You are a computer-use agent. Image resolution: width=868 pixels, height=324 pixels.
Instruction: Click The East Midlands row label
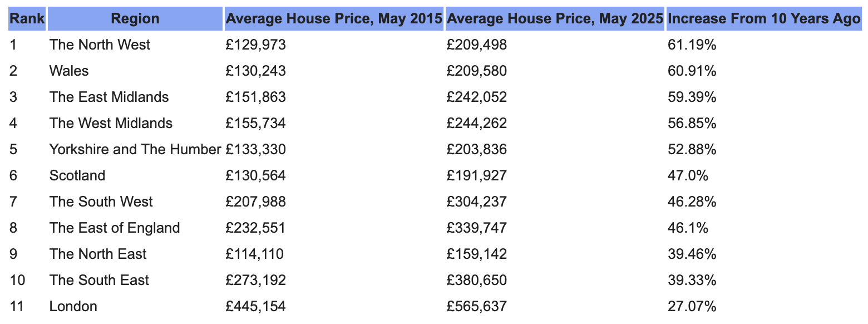[109, 97]
